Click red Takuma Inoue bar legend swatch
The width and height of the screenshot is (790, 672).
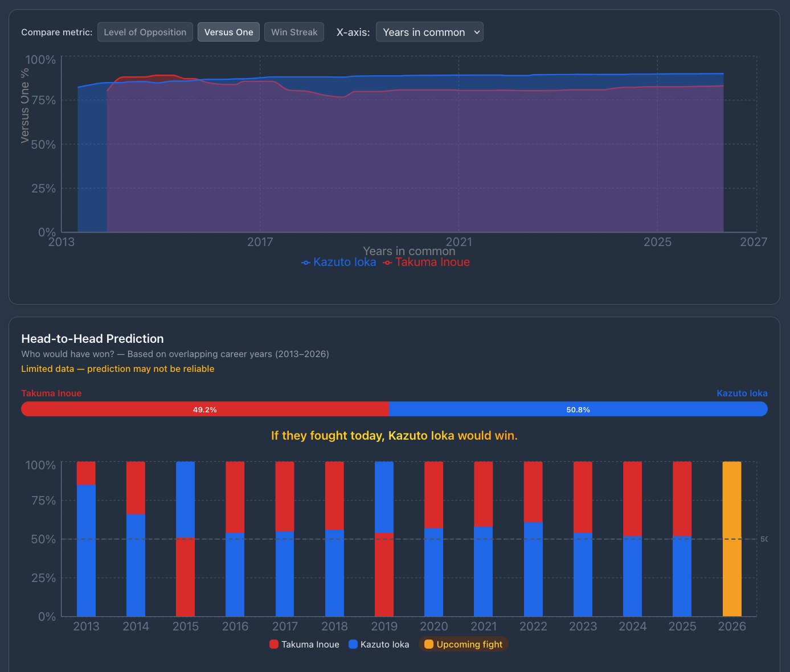click(x=274, y=644)
